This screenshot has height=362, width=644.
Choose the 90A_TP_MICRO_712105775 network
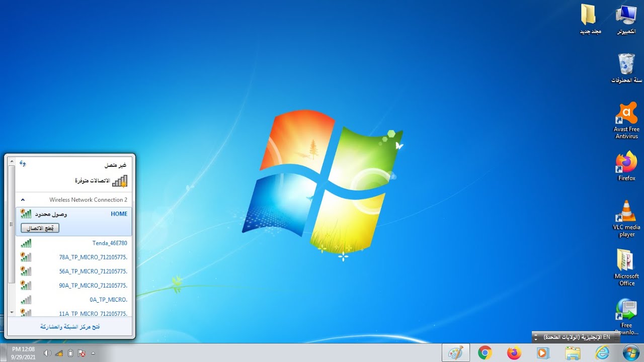[x=74, y=285]
